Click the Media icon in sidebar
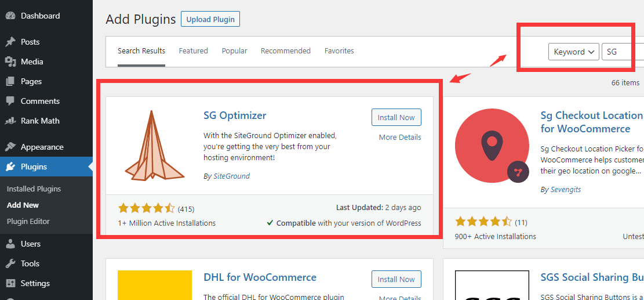This screenshot has width=644, height=300. (10, 62)
